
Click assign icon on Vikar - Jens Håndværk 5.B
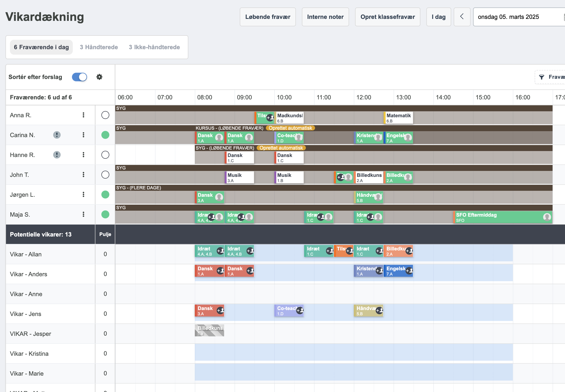(x=379, y=310)
